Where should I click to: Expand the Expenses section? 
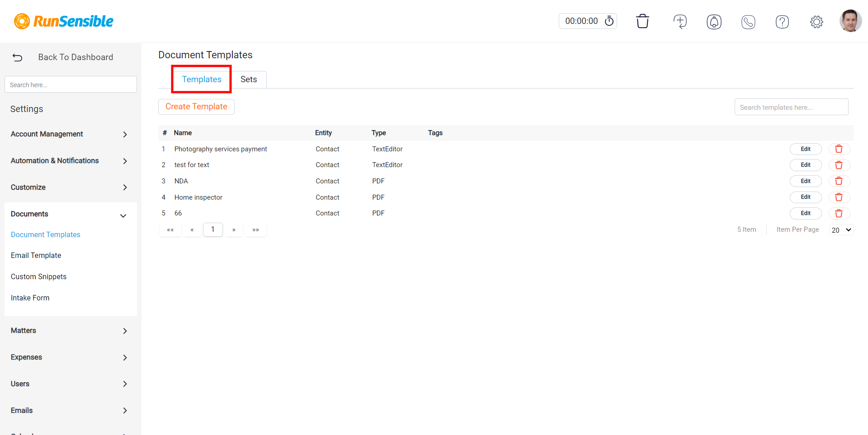pyautogui.click(x=71, y=357)
